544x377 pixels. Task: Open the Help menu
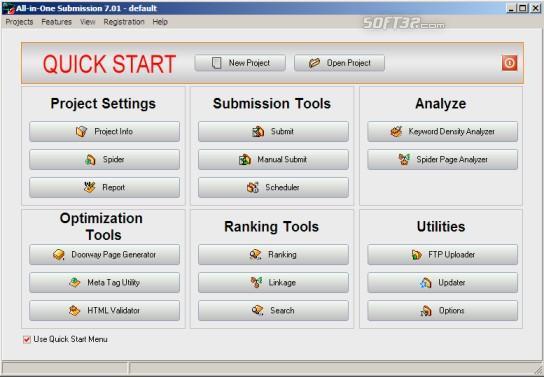click(x=160, y=22)
